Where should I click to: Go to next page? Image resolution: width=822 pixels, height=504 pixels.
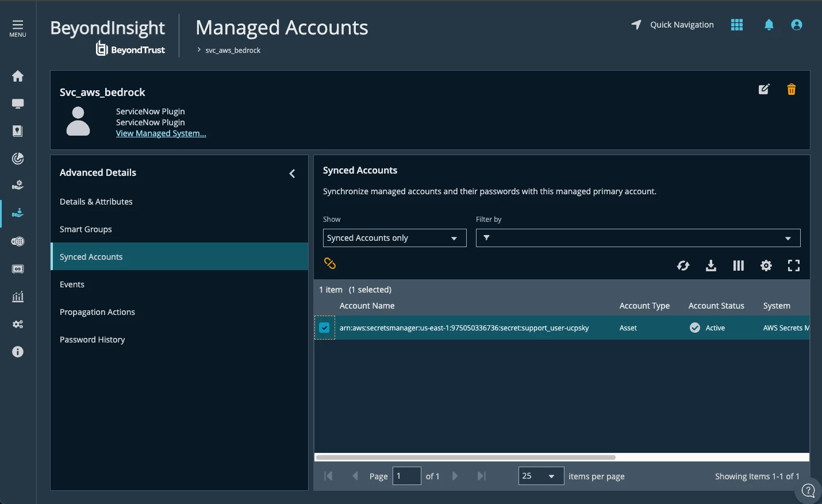coord(455,476)
